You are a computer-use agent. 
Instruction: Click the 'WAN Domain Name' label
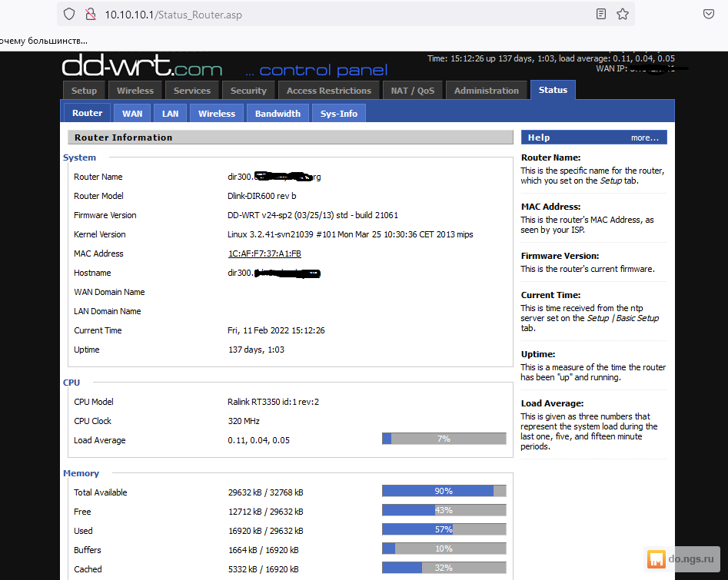click(109, 292)
